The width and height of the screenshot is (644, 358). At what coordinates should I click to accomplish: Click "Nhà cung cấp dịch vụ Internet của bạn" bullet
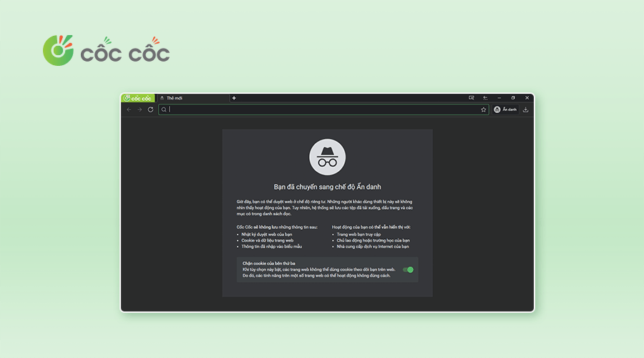(373, 246)
